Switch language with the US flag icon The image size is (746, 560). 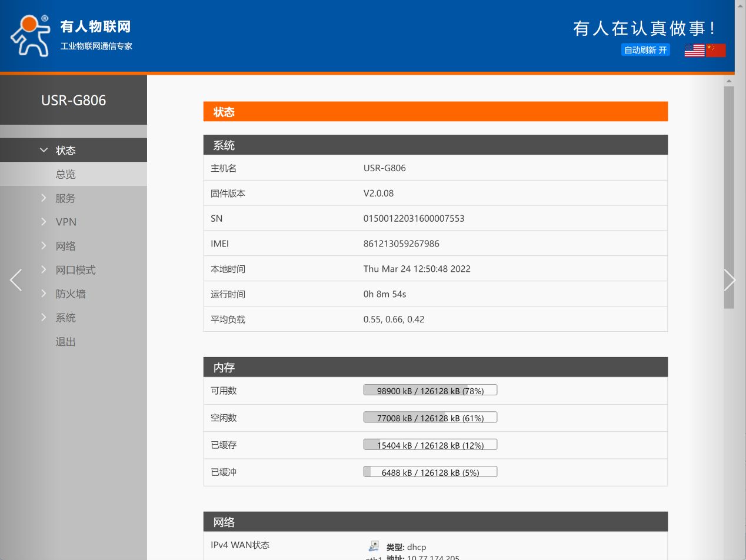(694, 51)
